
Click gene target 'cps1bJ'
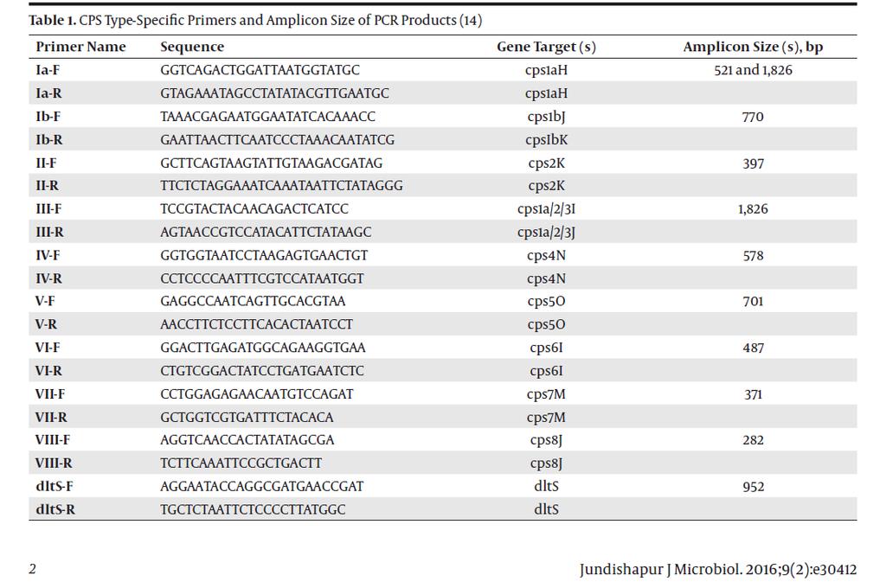pyautogui.click(x=547, y=117)
